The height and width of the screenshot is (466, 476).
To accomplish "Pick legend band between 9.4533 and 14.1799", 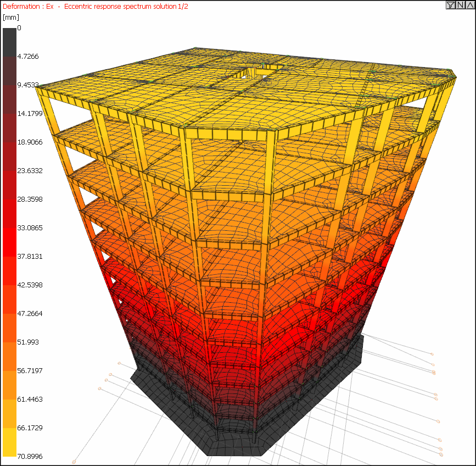I will point(9,99).
